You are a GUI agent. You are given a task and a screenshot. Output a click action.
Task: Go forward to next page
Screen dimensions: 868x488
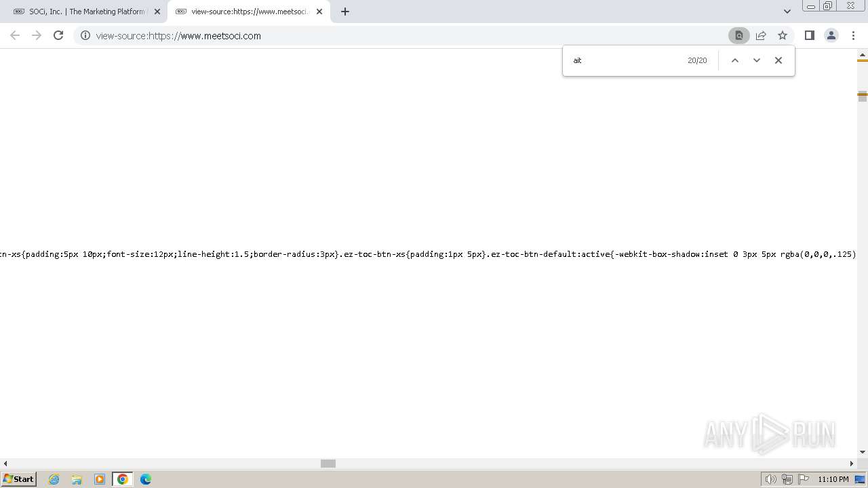click(x=37, y=35)
